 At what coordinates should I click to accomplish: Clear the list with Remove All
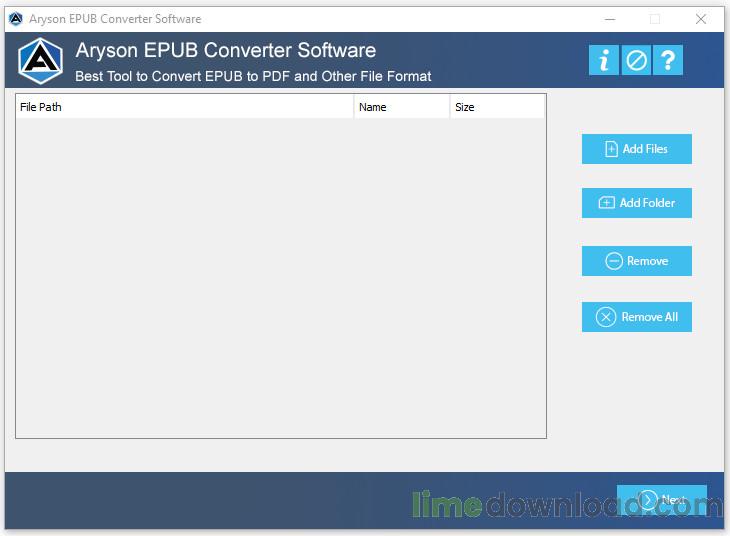pyautogui.click(x=636, y=317)
